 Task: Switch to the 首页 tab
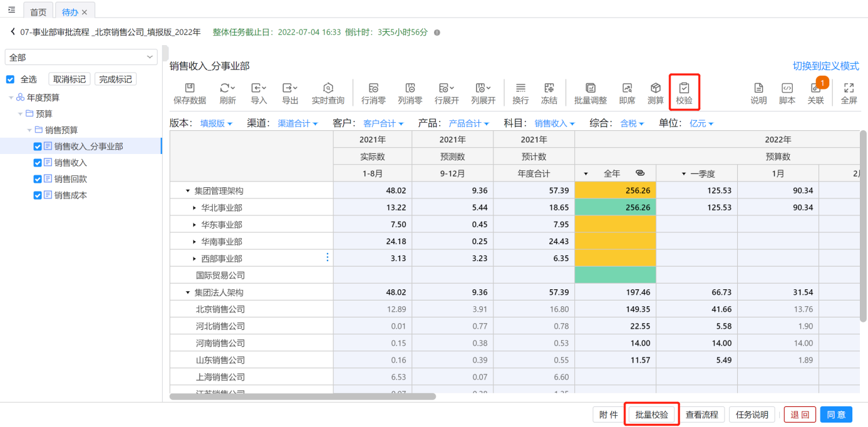[38, 12]
